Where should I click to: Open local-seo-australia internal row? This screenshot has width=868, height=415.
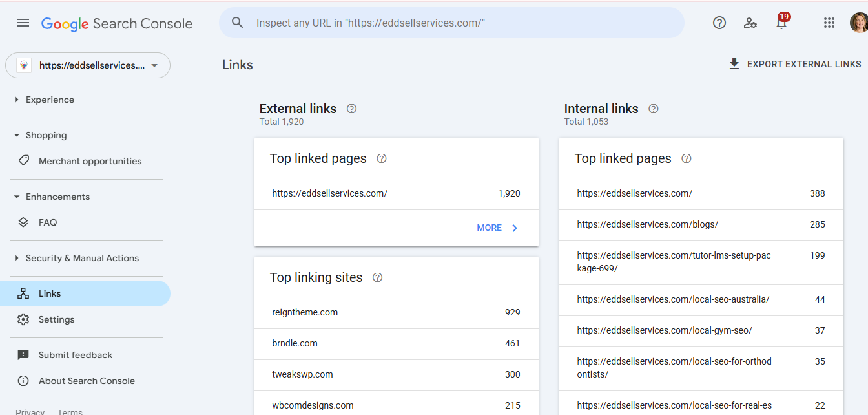point(701,299)
